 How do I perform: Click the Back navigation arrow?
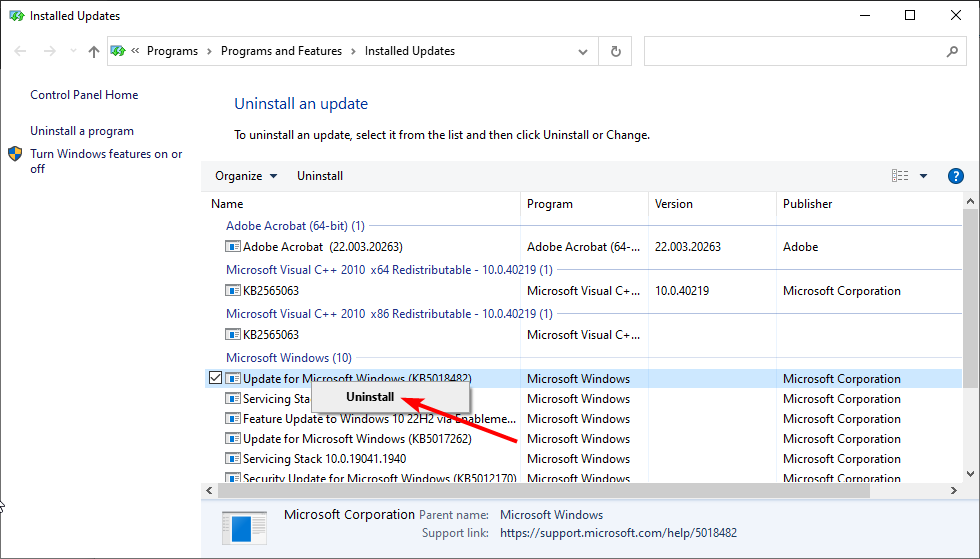tap(20, 51)
